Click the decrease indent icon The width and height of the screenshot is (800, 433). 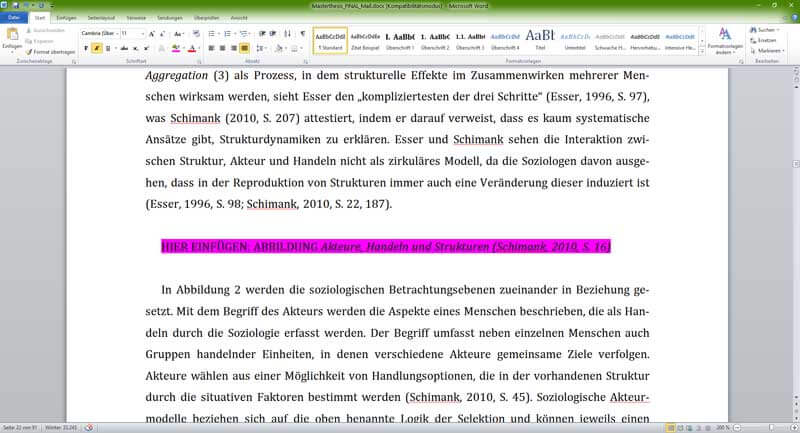click(262, 34)
